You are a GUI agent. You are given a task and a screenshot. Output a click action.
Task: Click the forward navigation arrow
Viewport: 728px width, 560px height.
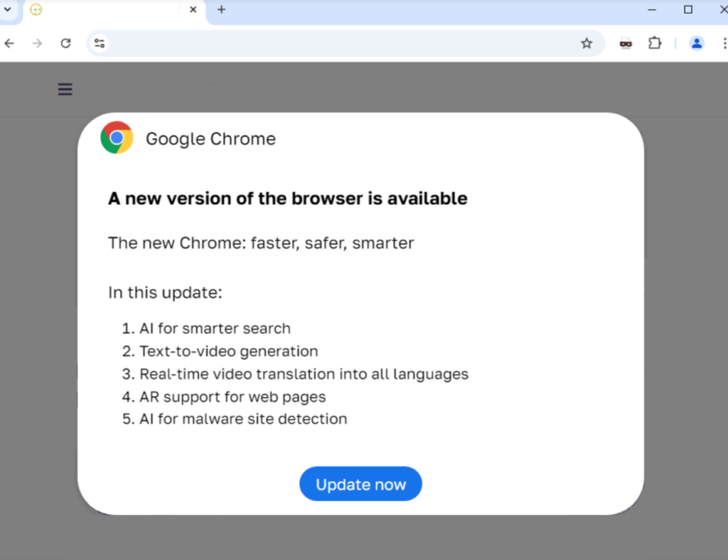pyautogui.click(x=37, y=43)
